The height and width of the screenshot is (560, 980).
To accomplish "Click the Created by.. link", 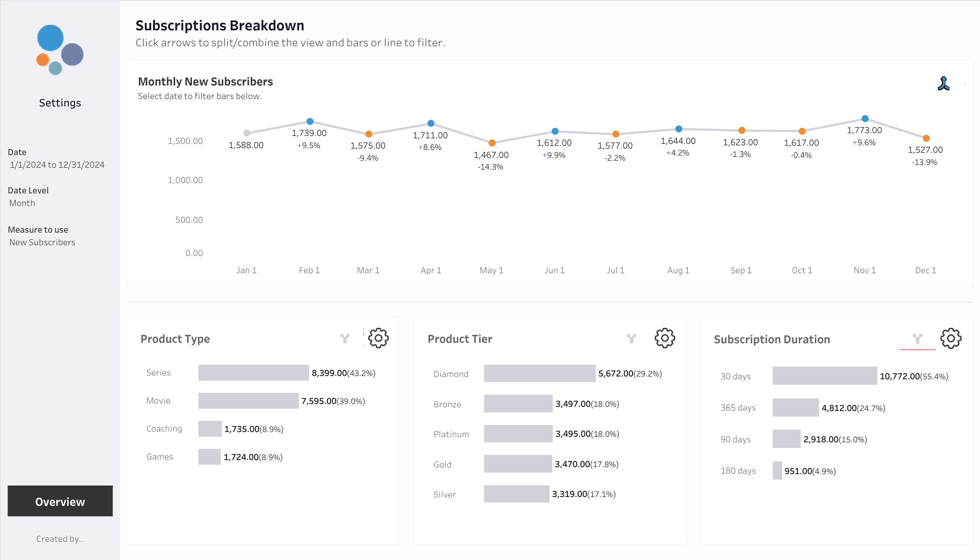I will pos(60,539).
